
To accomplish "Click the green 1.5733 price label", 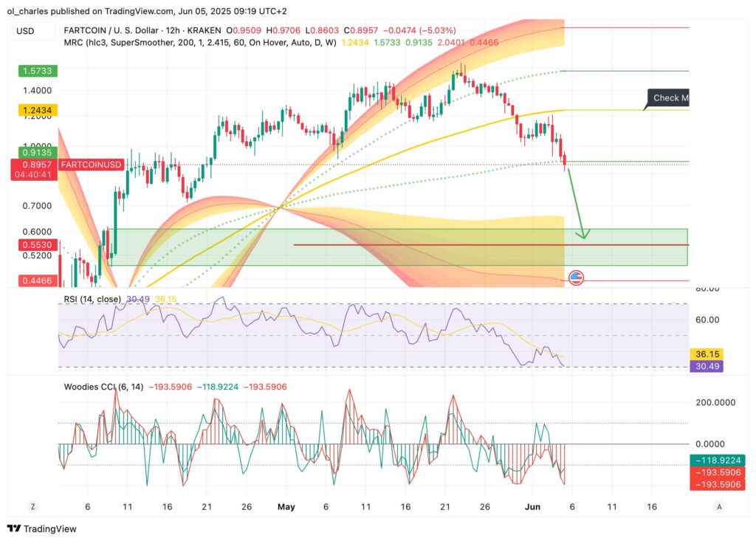I will [37, 71].
